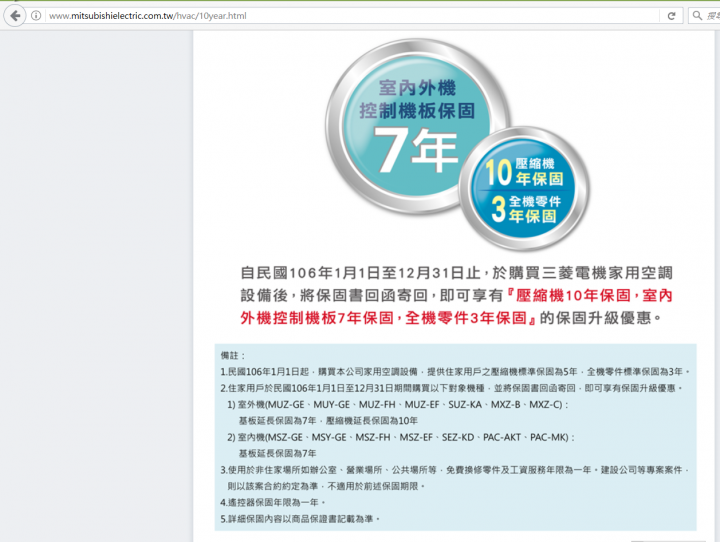Click the 7年 control board warranty badge

coord(417,126)
